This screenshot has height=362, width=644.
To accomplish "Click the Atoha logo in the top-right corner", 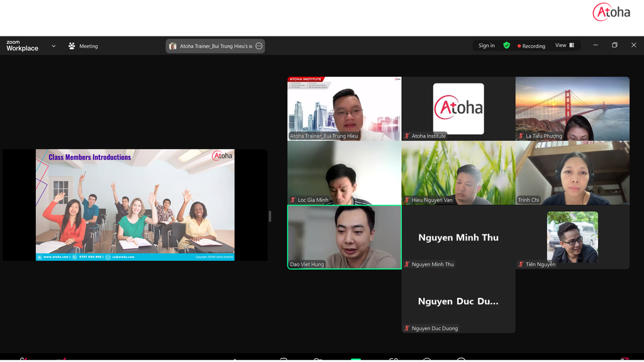I will [611, 13].
